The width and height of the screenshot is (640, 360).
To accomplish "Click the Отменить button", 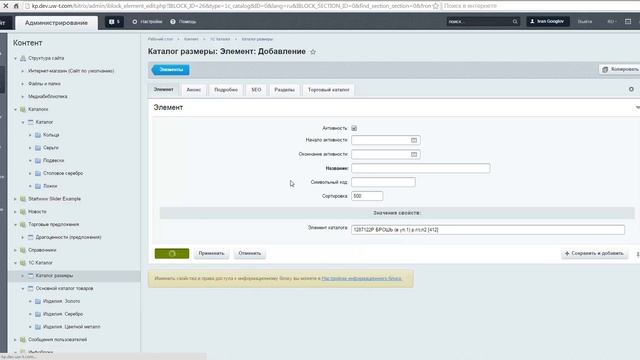I will [249, 253].
